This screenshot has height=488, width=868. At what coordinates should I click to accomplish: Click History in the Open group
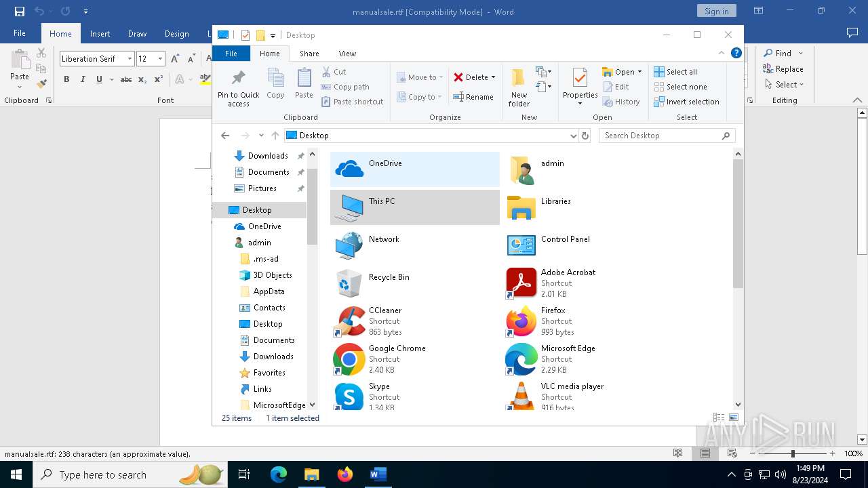620,102
